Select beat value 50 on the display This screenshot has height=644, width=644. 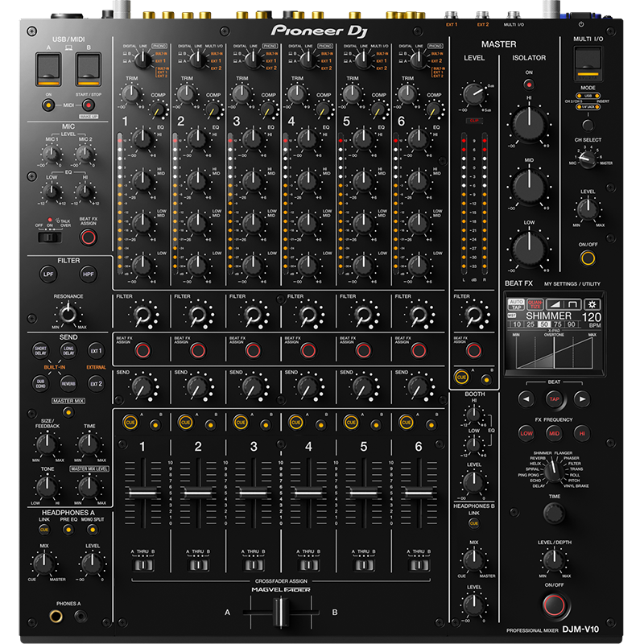(x=544, y=324)
